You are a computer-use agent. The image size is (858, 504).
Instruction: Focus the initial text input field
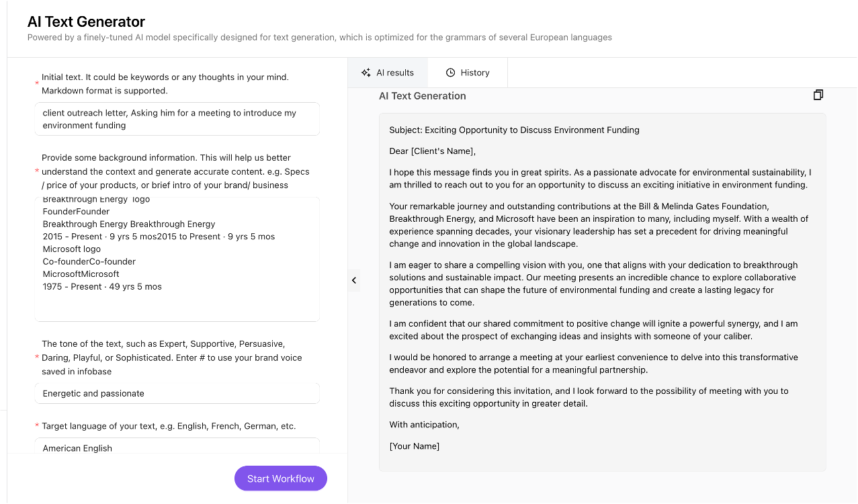click(177, 119)
